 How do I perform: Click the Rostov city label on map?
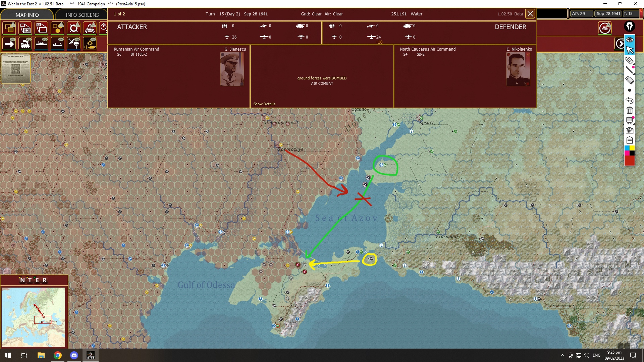426,123
